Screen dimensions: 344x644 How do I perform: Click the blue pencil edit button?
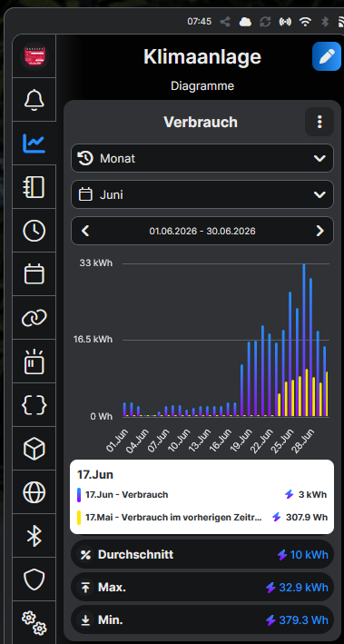pyautogui.click(x=327, y=56)
